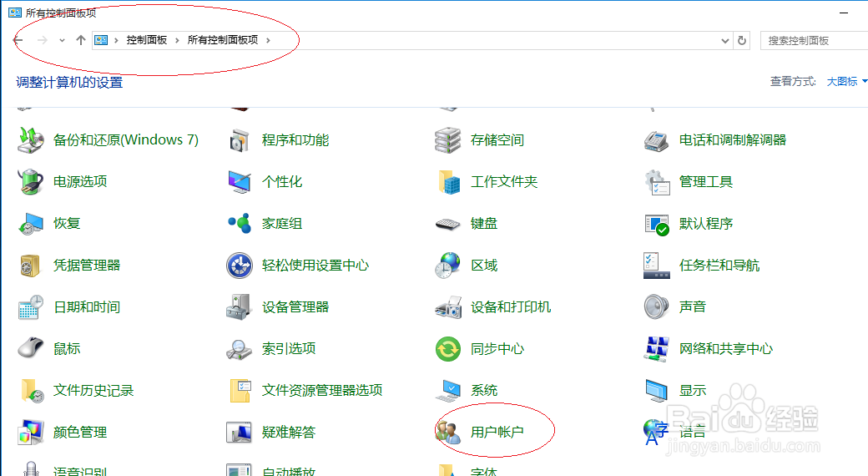Click the 工作文件夹 icon
Image resolution: width=868 pixels, height=476 pixels.
448,181
